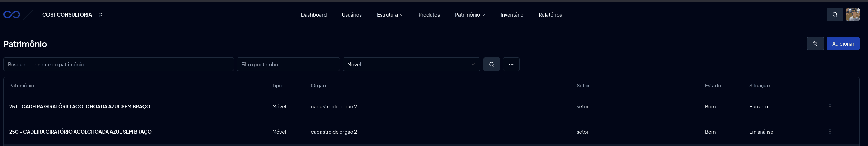Expand the Estrutura menu
This screenshot has width=868, height=146.
390,14
